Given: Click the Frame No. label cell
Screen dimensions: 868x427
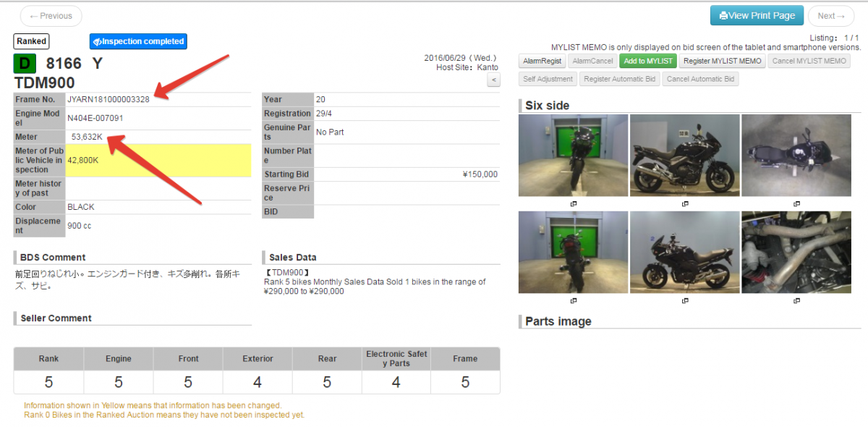Looking at the screenshot, I should point(39,99).
